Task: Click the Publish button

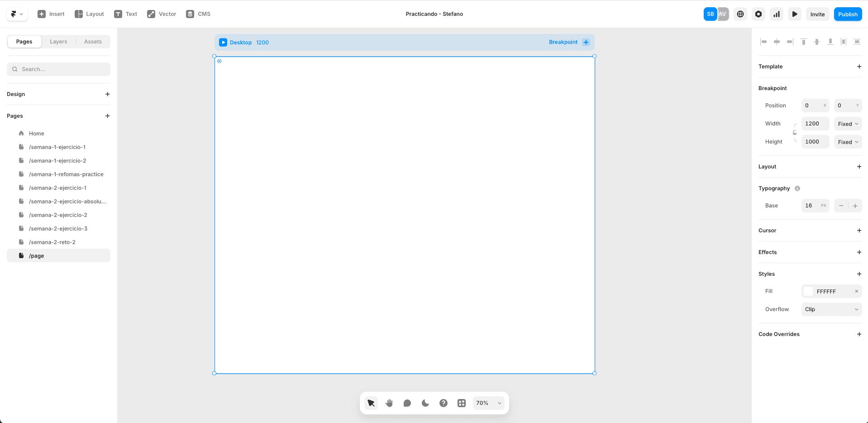Action: point(848,14)
